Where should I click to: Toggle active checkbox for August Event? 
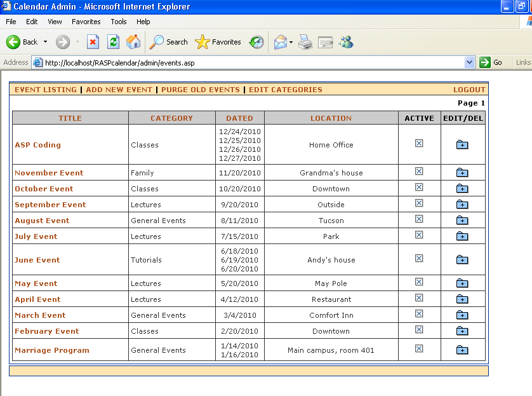click(419, 219)
